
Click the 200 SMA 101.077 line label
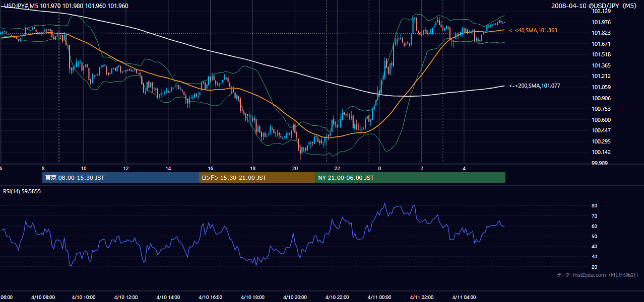[535, 86]
